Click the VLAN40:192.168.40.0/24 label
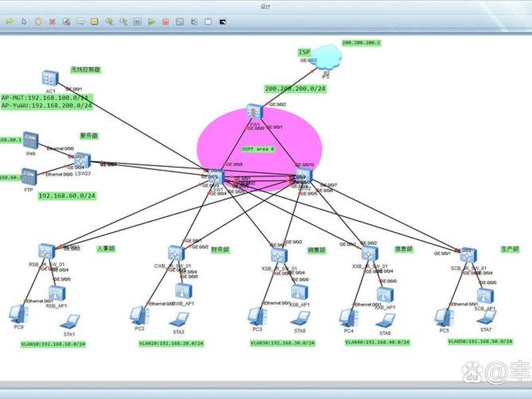 point(377,342)
